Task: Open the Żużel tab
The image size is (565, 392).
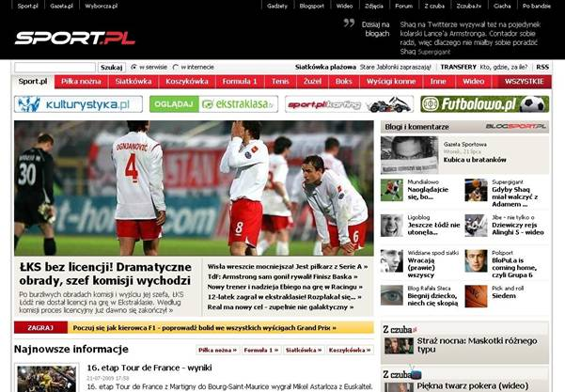Action: point(312,82)
